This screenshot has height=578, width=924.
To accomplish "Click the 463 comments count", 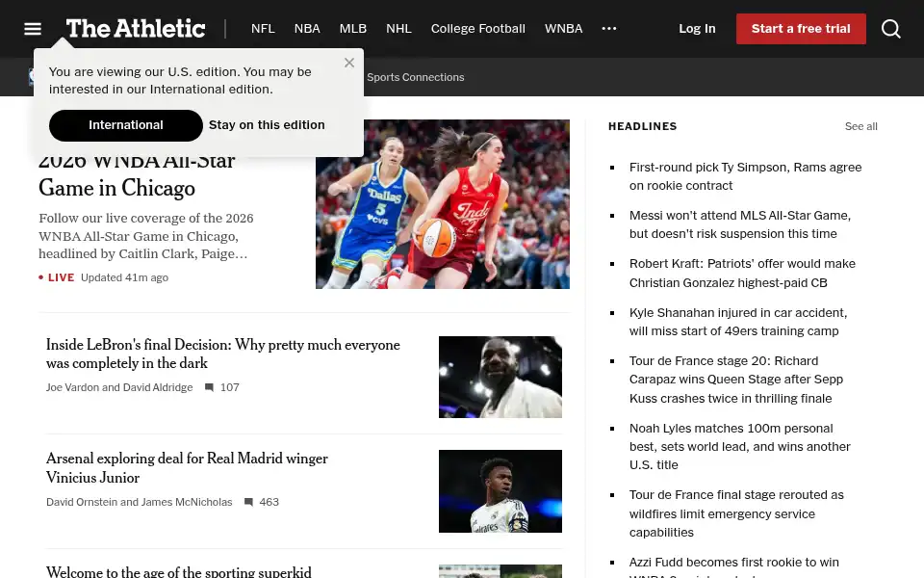I will [269, 502].
